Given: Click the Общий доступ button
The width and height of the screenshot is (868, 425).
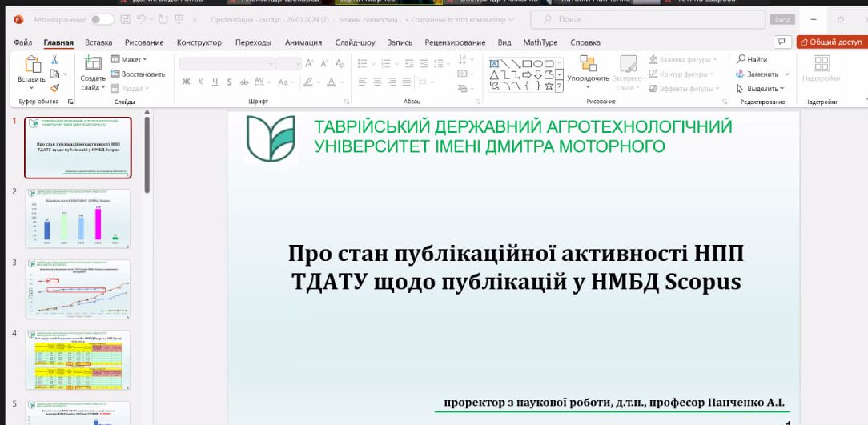Looking at the screenshot, I should coord(833,42).
